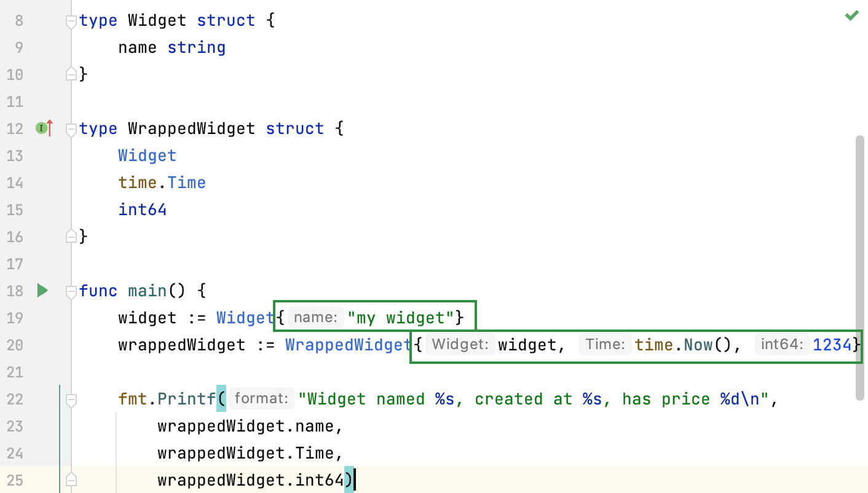This screenshot has width=868, height=493.
Task: Click line number 19 to set a breakpoint
Action: 15,318
